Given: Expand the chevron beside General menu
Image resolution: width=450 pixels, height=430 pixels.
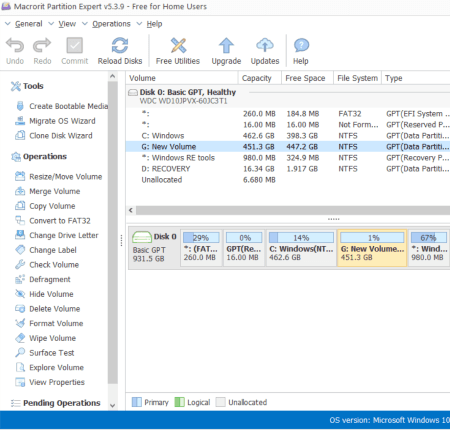Looking at the screenshot, I should (x=8, y=24).
